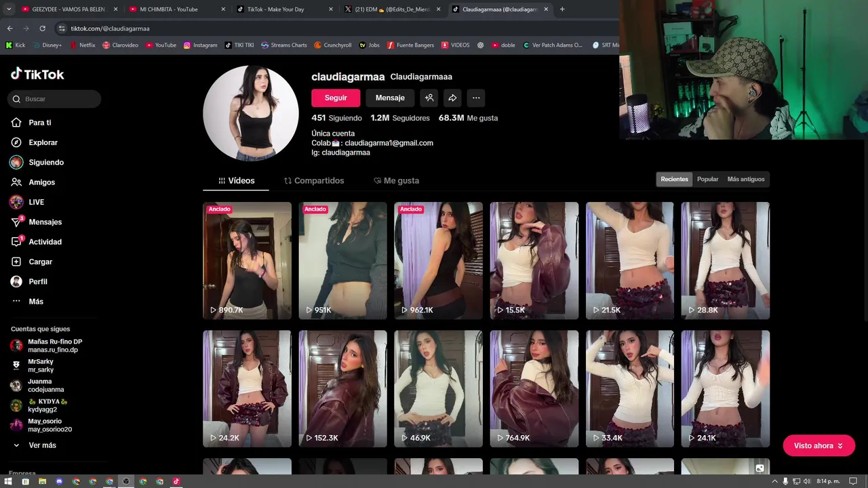Screen dimensions: 868x488
Task: Open the Amigos section
Action: [x=33, y=182]
